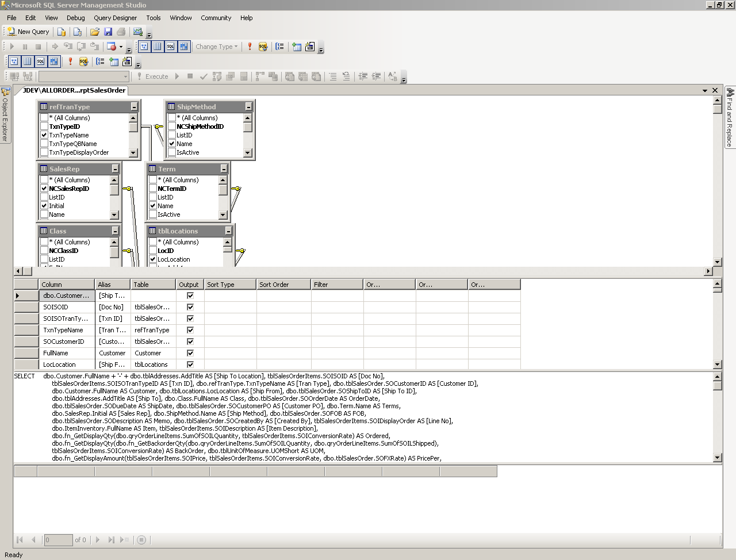Uncheck TxnTypeName in the refTranType table

tap(44, 135)
